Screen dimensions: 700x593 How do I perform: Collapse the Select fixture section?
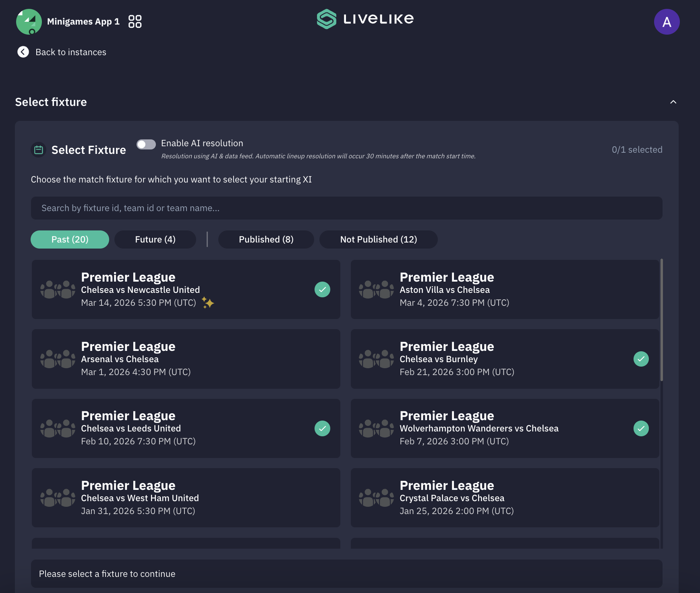[x=673, y=102]
